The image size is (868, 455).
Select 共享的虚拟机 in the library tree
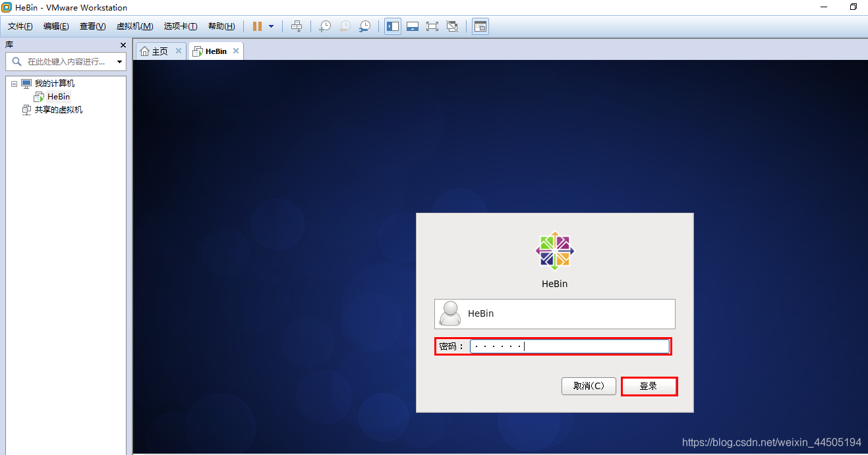[x=59, y=110]
